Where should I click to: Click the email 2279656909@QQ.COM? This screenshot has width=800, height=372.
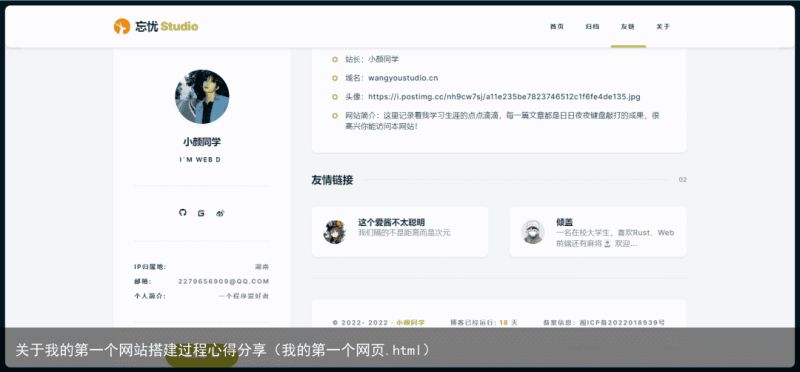click(x=223, y=281)
